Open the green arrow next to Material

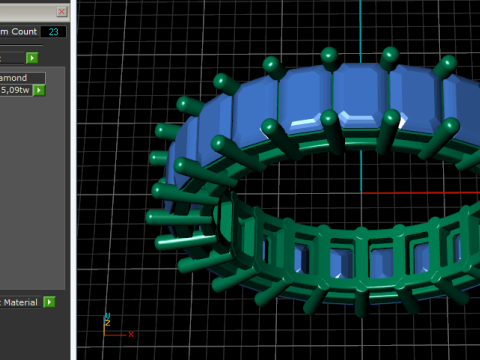(49, 302)
